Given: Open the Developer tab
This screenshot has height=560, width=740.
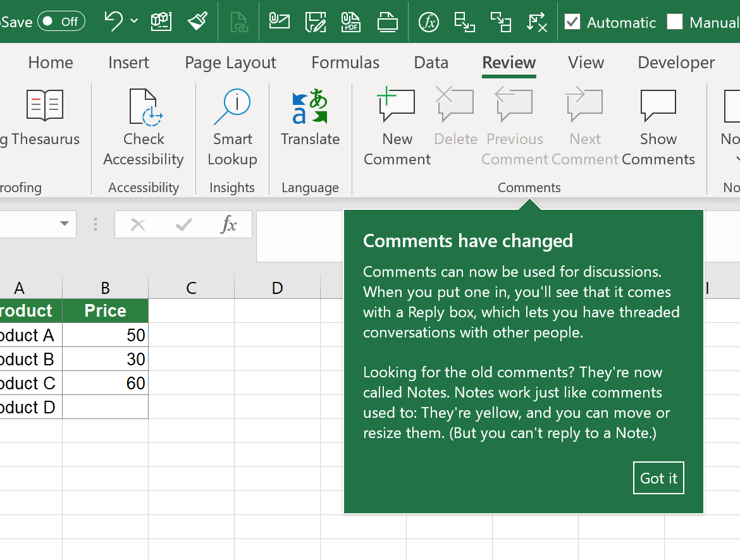Looking at the screenshot, I should (675, 63).
